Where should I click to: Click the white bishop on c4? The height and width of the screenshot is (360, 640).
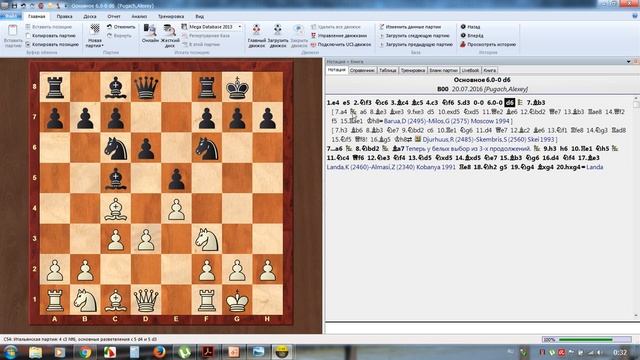click(116, 209)
